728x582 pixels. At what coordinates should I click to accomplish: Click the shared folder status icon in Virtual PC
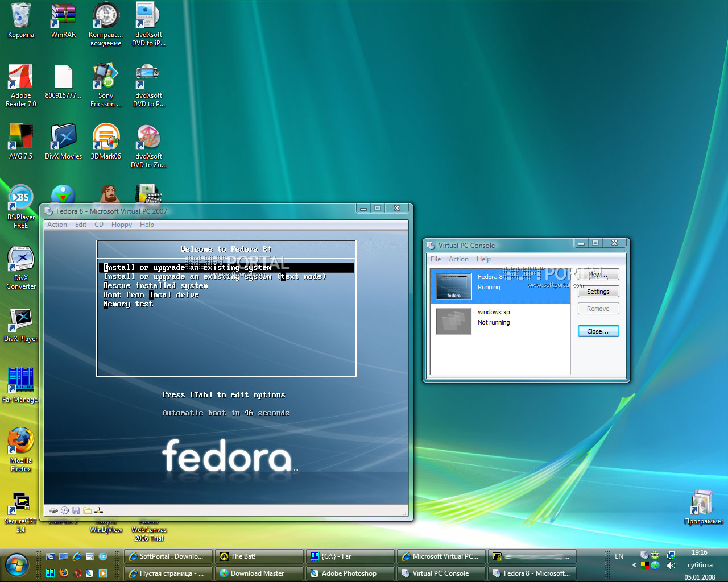87,510
